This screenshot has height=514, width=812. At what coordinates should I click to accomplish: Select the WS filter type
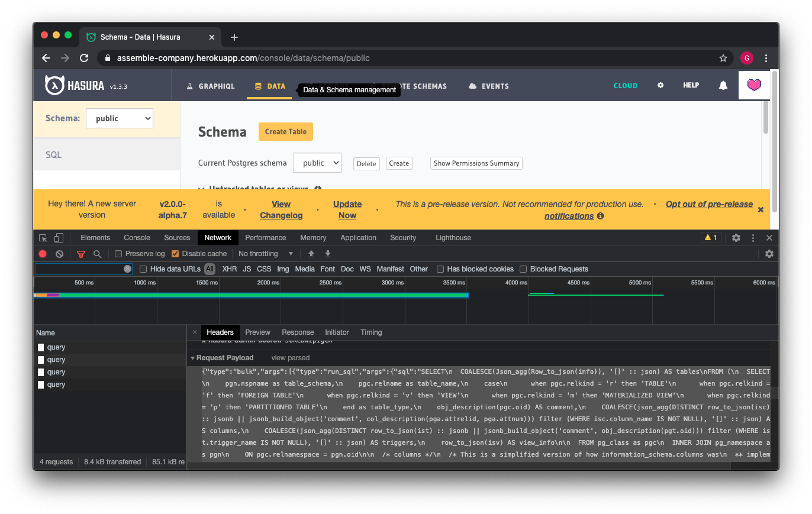[x=365, y=269]
